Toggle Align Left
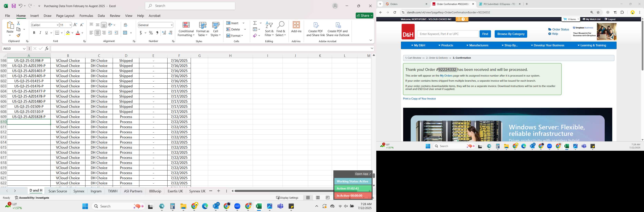This screenshot has width=644, height=212. coord(91,33)
